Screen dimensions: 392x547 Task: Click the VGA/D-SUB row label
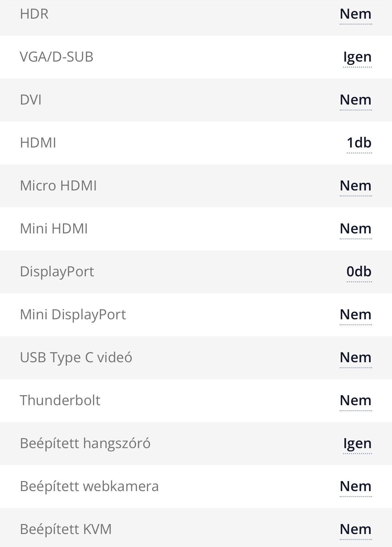point(57,57)
